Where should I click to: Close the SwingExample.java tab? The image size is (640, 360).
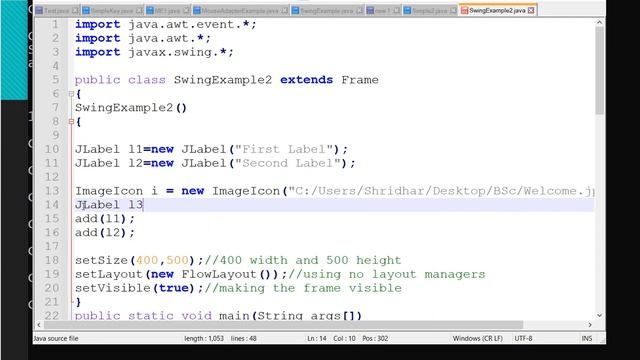pos(359,11)
